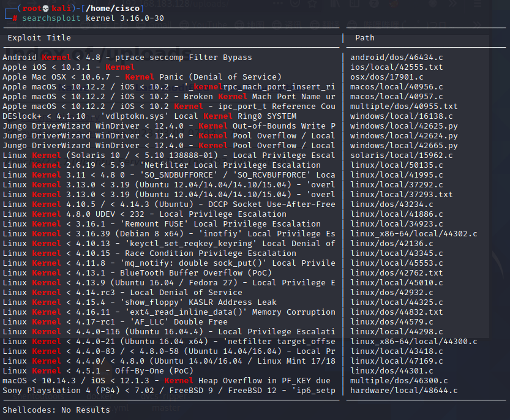Click path linux/dos/42762.txt
This screenshot has width=510, height=420.
click(397, 272)
